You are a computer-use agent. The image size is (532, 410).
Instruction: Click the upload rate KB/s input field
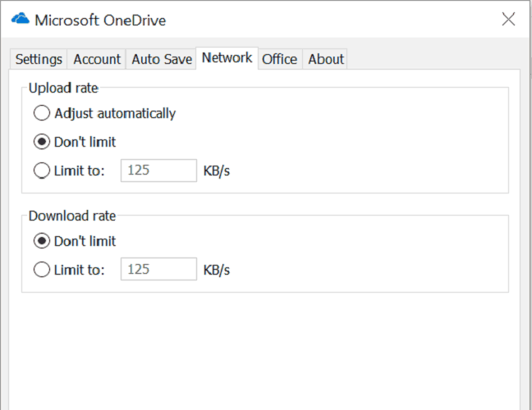(x=158, y=171)
